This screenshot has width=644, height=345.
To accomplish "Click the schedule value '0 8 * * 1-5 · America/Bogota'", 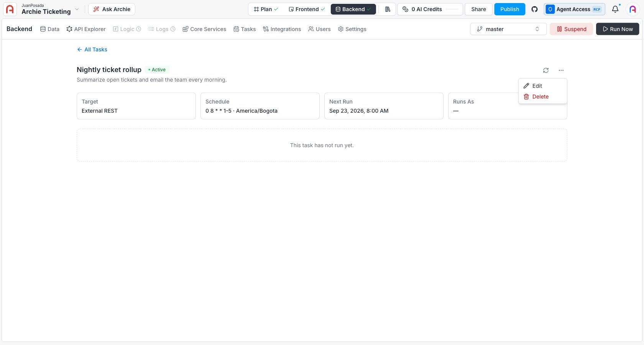I will coord(242,111).
